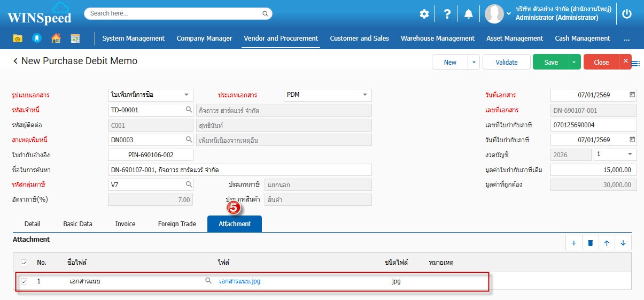The width and height of the screenshot is (644, 300).
Task: Open the help question mark icon
Action: [447, 14]
